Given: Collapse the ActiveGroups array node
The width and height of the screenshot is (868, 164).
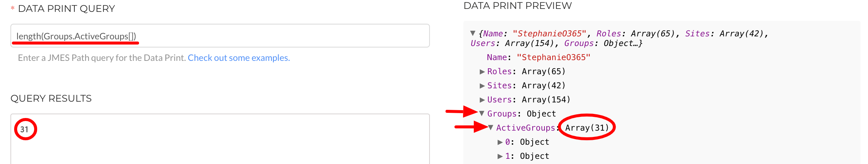Looking at the screenshot, I should tap(491, 128).
